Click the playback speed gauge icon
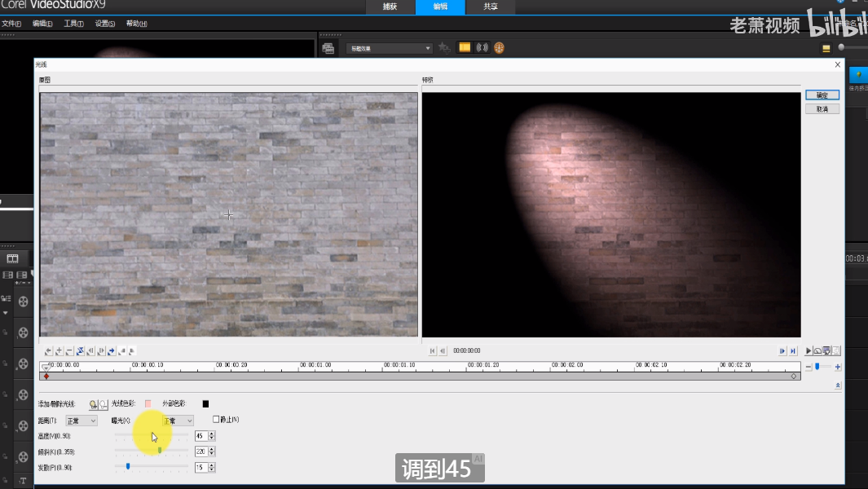 pos(817,351)
